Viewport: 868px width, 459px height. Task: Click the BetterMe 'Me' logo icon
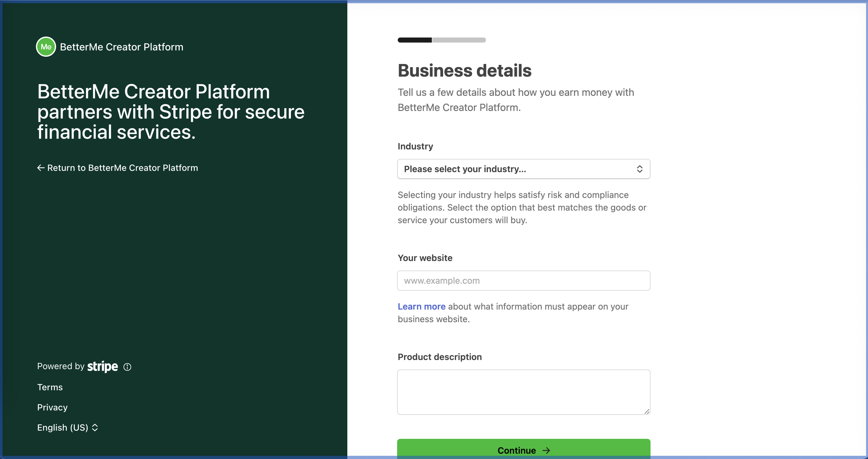pyautogui.click(x=46, y=47)
